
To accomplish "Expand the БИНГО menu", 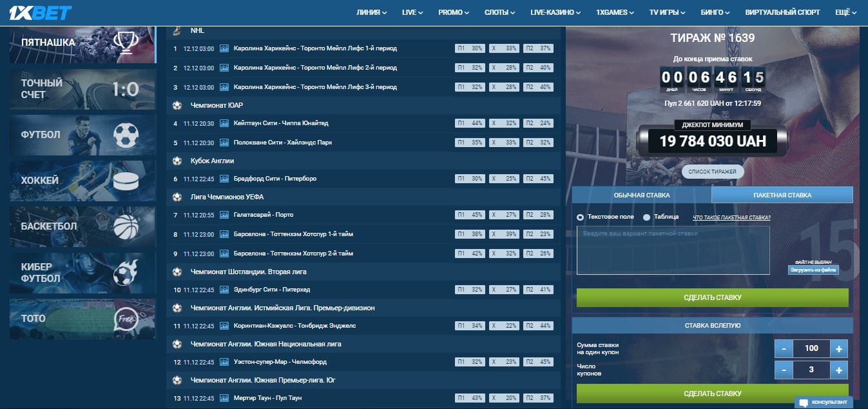I will point(715,12).
